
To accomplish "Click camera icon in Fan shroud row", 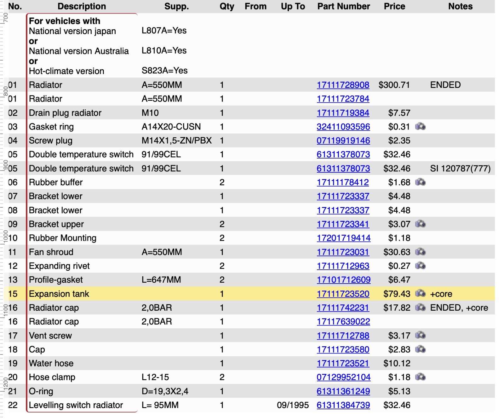I will (420, 252).
